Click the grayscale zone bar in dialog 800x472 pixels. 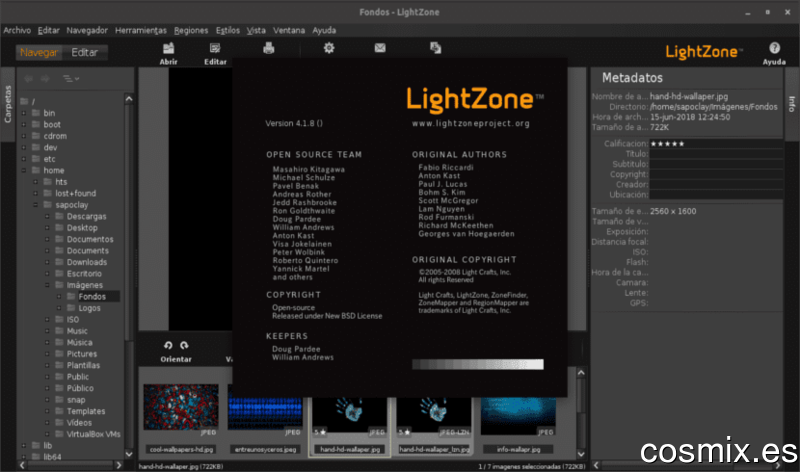(x=478, y=364)
